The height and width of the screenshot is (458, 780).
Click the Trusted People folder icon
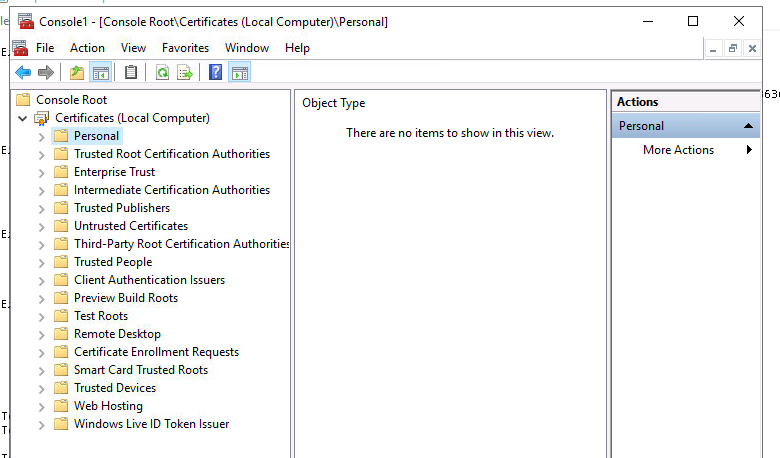pyautogui.click(x=61, y=262)
